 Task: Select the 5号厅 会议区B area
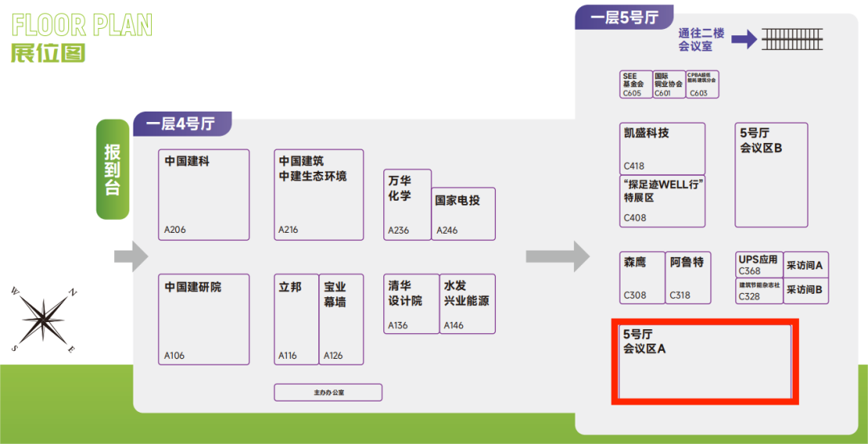771,175
